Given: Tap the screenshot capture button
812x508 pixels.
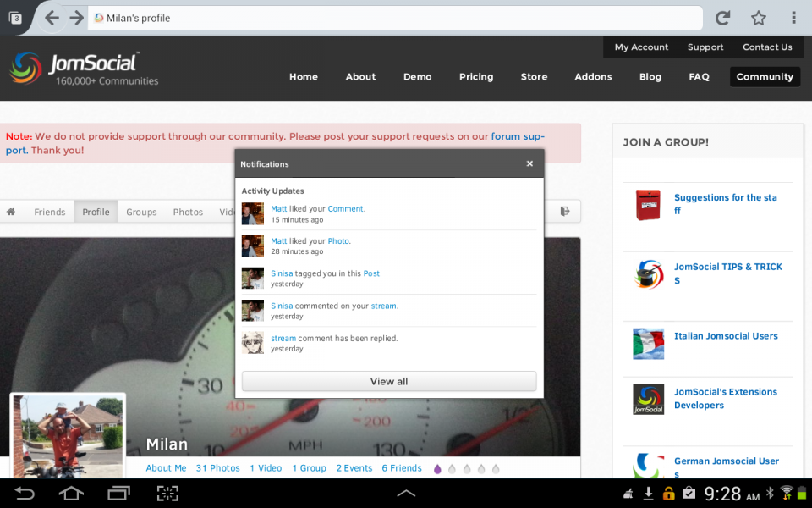Looking at the screenshot, I should click(x=167, y=493).
